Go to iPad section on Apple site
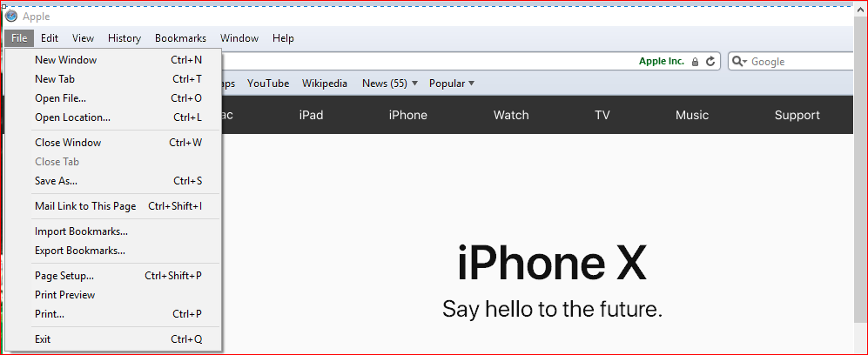868x355 pixels. (x=311, y=115)
